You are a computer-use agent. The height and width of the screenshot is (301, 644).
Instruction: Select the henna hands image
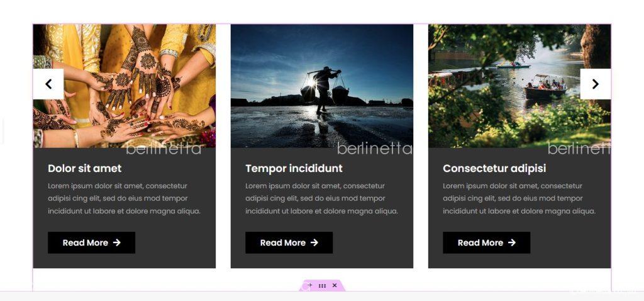pos(125,86)
